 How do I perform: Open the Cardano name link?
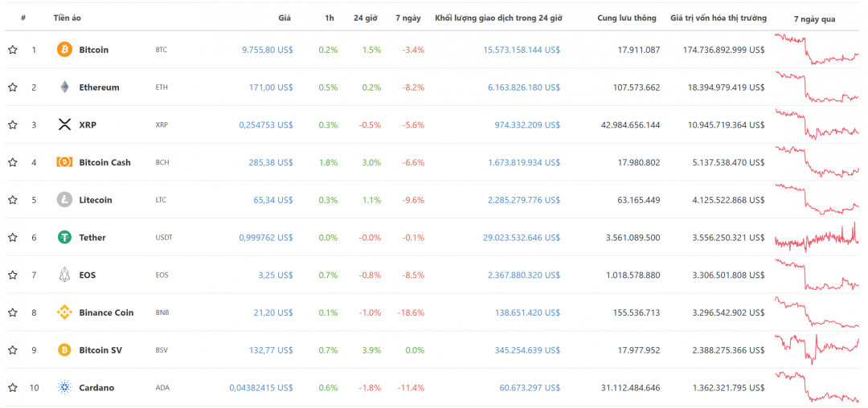pos(96,388)
